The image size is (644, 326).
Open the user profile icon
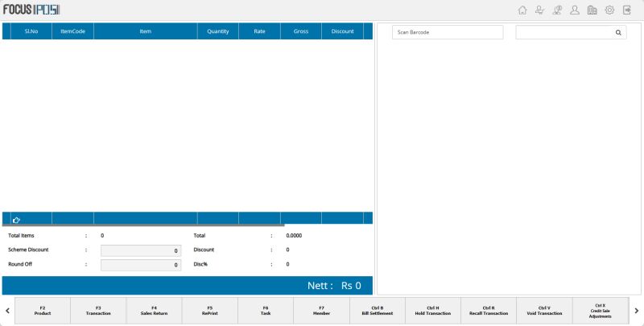click(575, 10)
